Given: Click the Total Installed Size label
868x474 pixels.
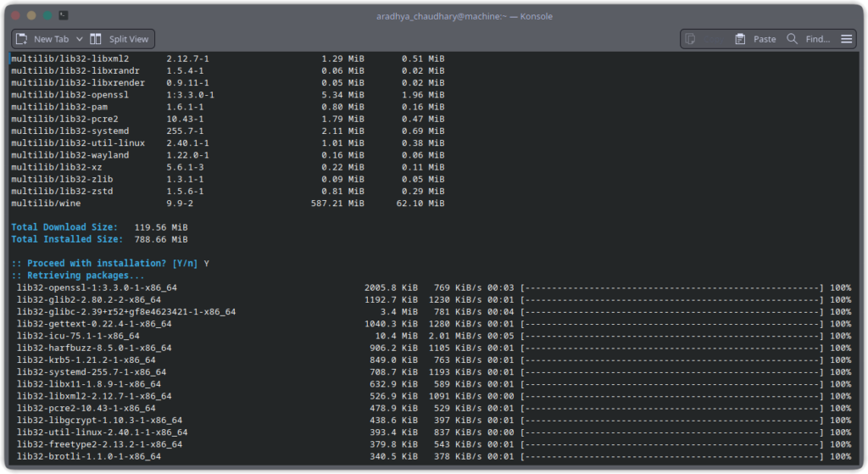Looking at the screenshot, I should [67, 239].
